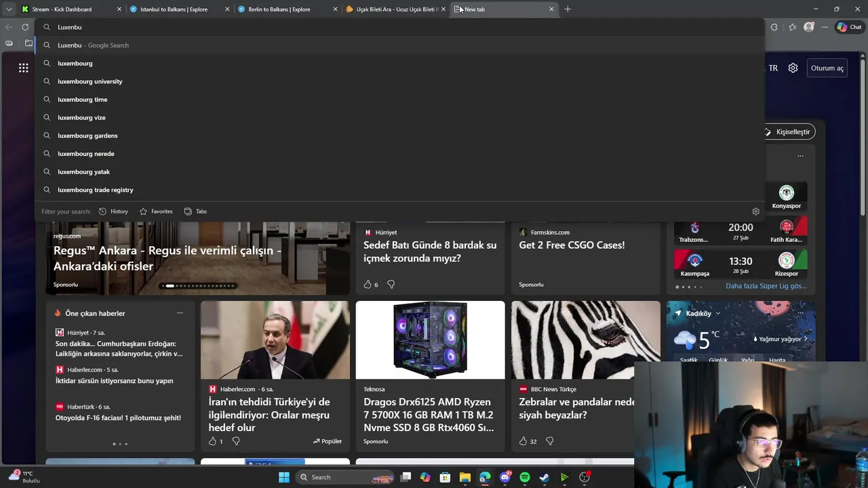Screen dimensions: 868x488
Task: Open the browser profile avatar
Action: pos(808,27)
